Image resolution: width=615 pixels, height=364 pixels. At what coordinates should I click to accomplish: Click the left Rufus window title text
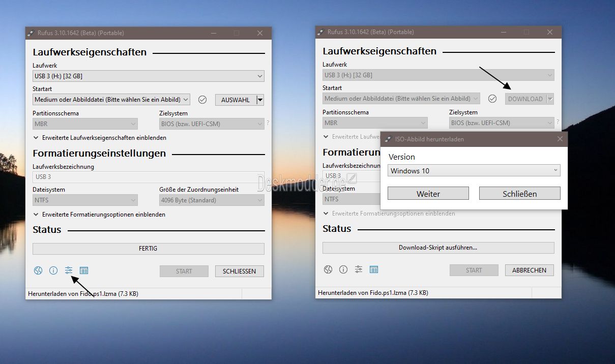click(81, 33)
